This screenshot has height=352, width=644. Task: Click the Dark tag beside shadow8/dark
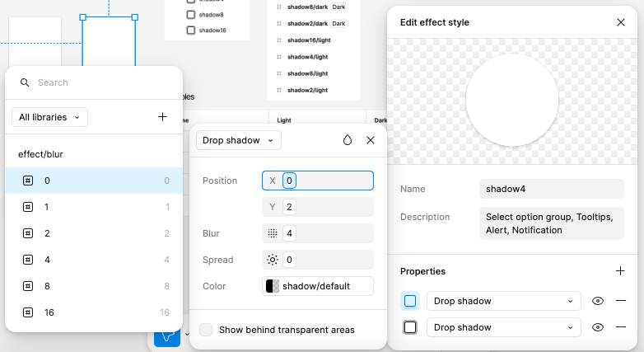pos(338,7)
